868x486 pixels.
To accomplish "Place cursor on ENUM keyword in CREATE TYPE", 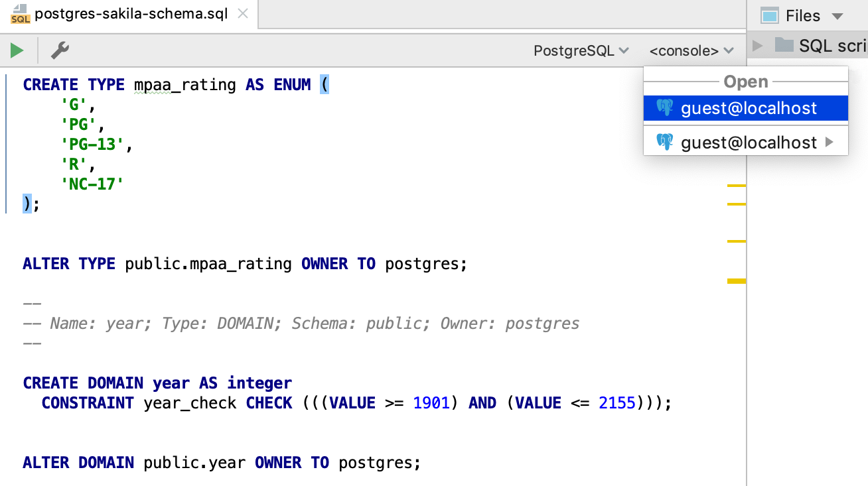I will tap(292, 85).
